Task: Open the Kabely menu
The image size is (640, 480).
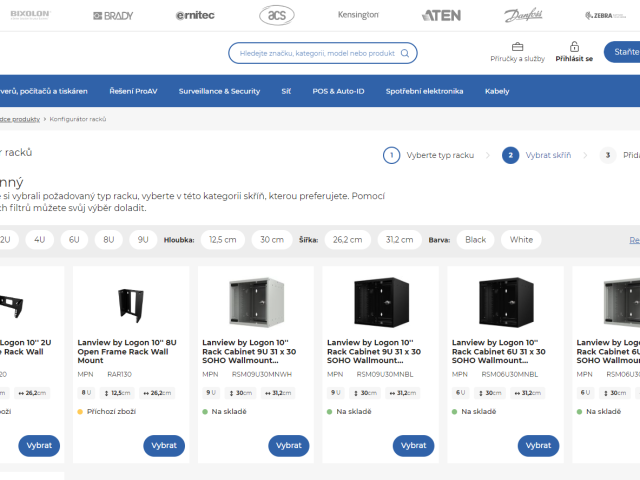Action: tap(497, 91)
